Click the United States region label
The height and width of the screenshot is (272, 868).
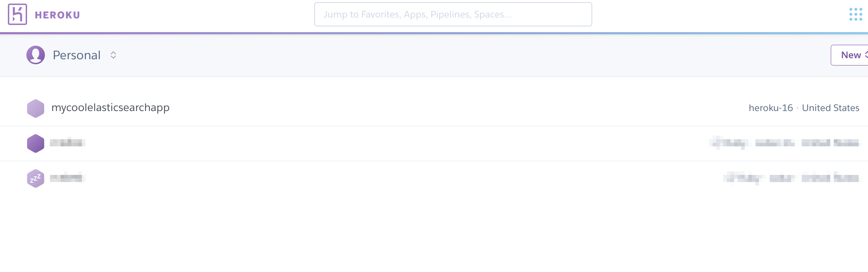[x=830, y=107]
